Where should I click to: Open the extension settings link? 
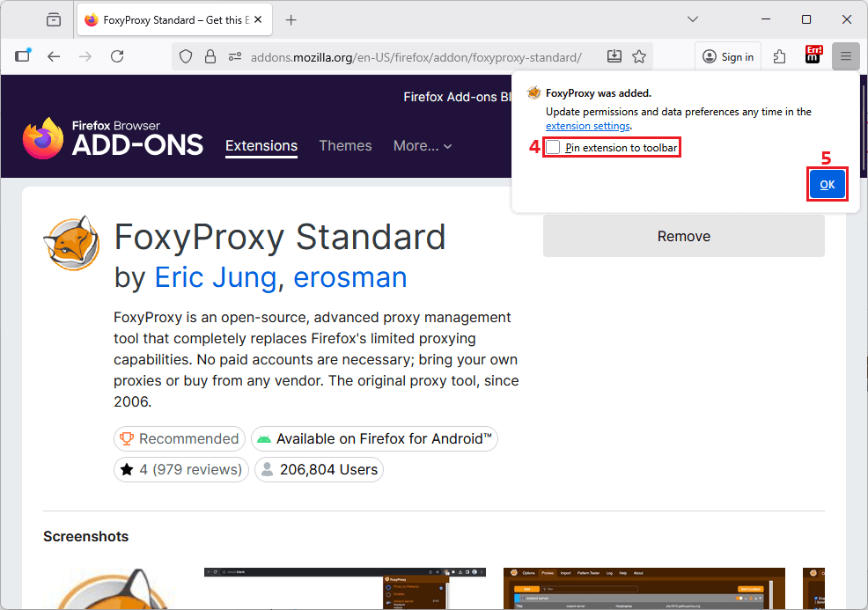(x=587, y=126)
